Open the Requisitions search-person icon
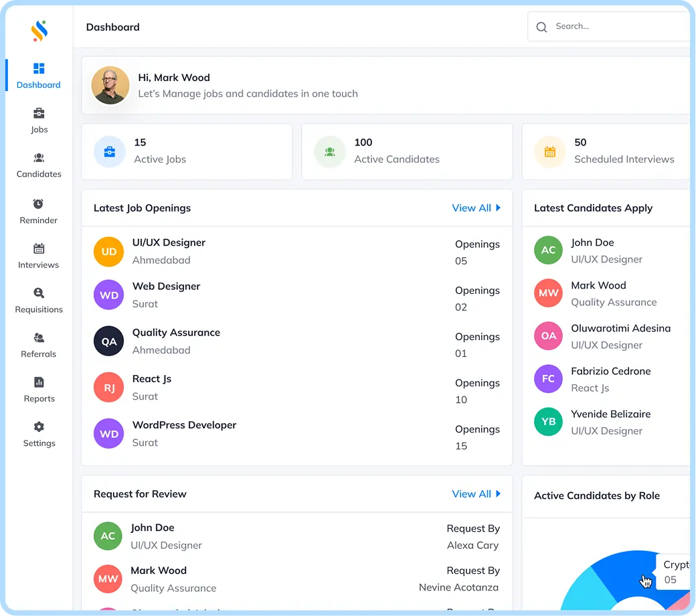The width and height of the screenshot is (696, 616). coord(39,293)
